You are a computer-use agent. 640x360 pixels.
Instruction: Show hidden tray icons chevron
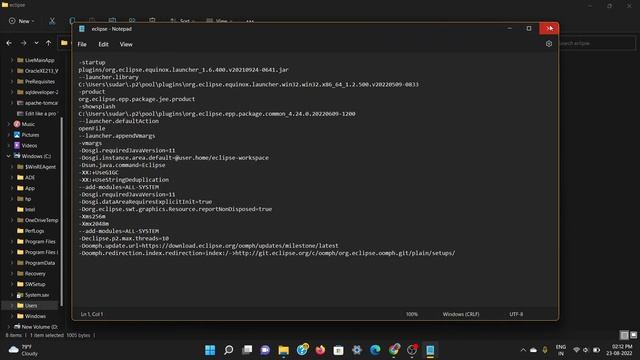(523, 350)
